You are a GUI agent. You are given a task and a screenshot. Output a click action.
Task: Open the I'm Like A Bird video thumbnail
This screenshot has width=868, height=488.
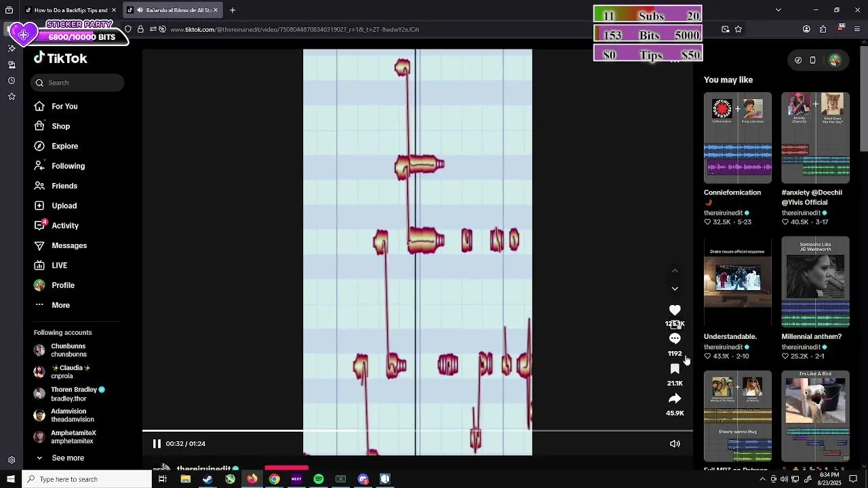pyautogui.click(x=815, y=416)
